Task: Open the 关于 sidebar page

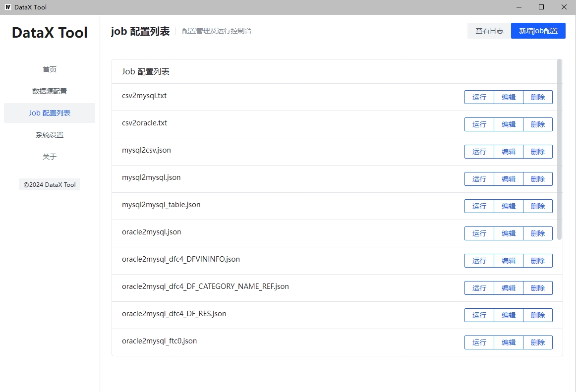Action: 50,157
